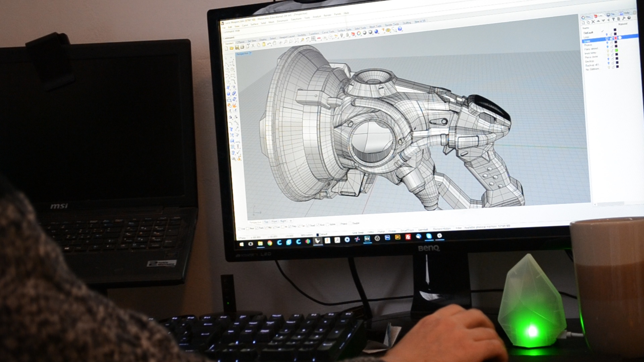Click the Delete layer X icon

click(x=593, y=22)
